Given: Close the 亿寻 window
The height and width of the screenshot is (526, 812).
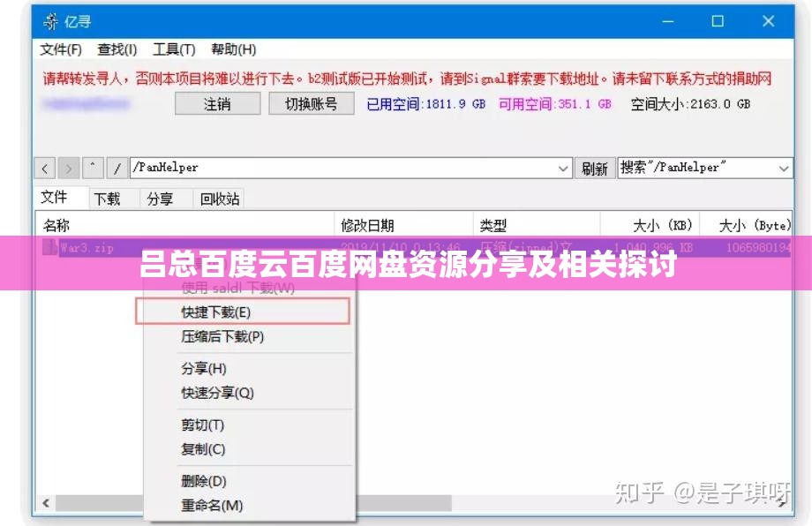Looking at the screenshot, I should click(x=768, y=22).
